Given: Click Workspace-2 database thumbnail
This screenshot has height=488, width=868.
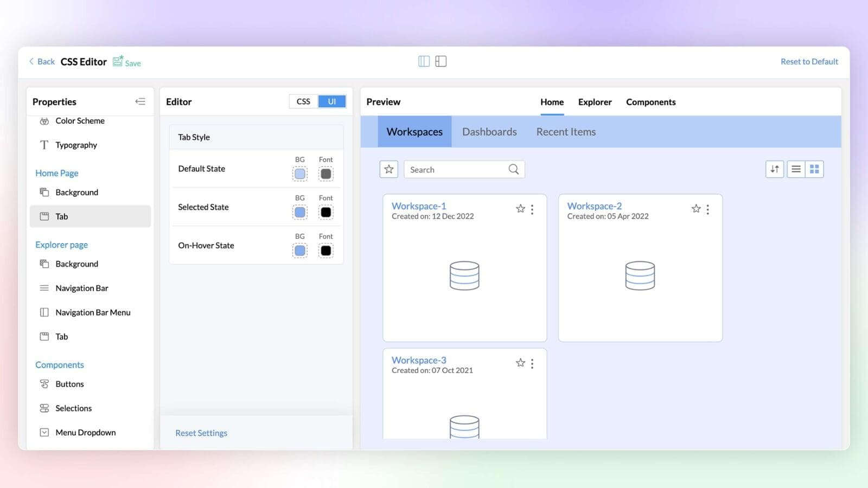Looking at the screenshot, I should [x=640, y=275].
